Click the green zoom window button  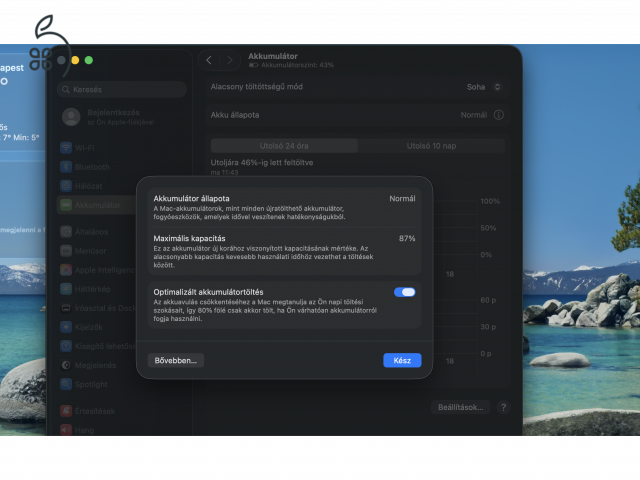pyautogui.click(x=89, y=60)
